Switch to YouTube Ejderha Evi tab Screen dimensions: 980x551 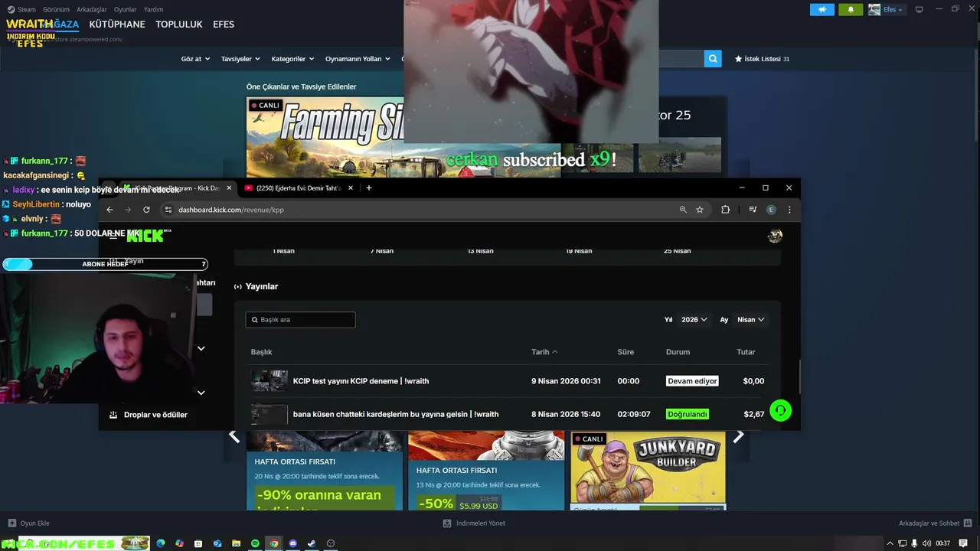[299, 187]
